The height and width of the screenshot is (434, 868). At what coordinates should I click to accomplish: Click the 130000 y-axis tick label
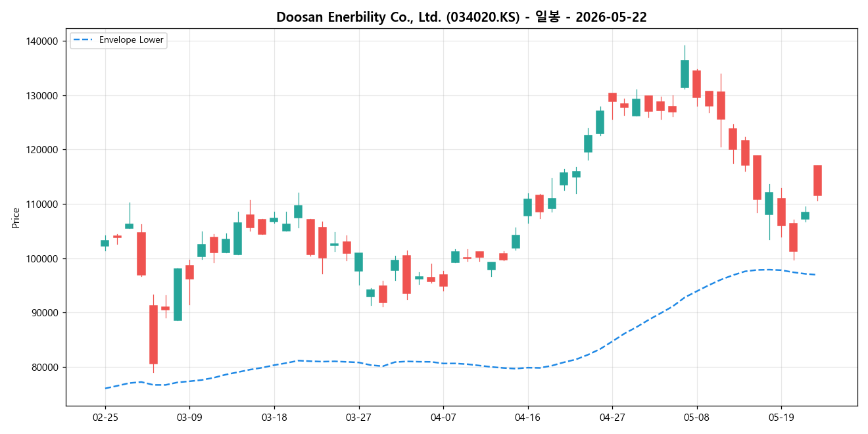pos(43,95)
